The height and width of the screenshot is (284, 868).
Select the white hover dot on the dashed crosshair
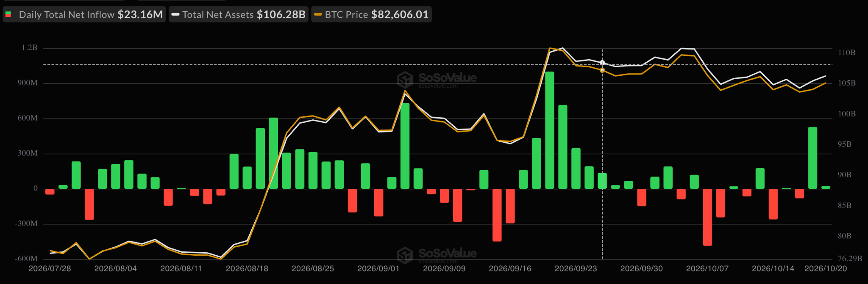[x=602, y=63]
